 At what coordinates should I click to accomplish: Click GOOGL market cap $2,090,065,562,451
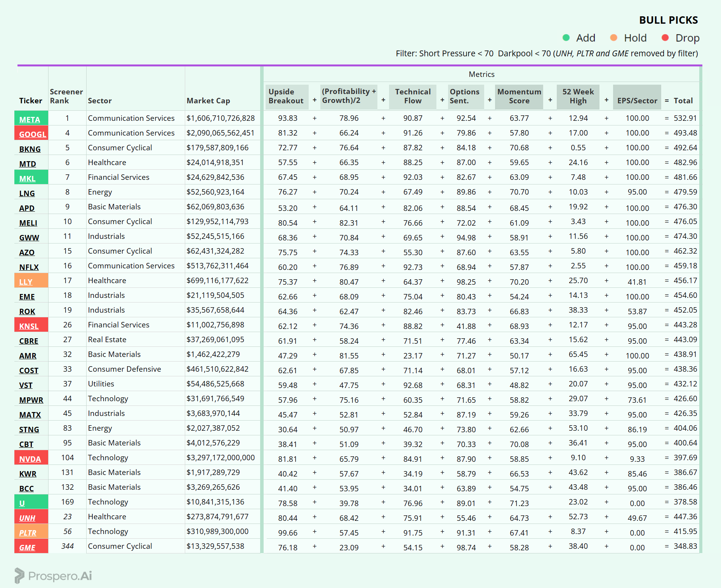pos(221,133)
